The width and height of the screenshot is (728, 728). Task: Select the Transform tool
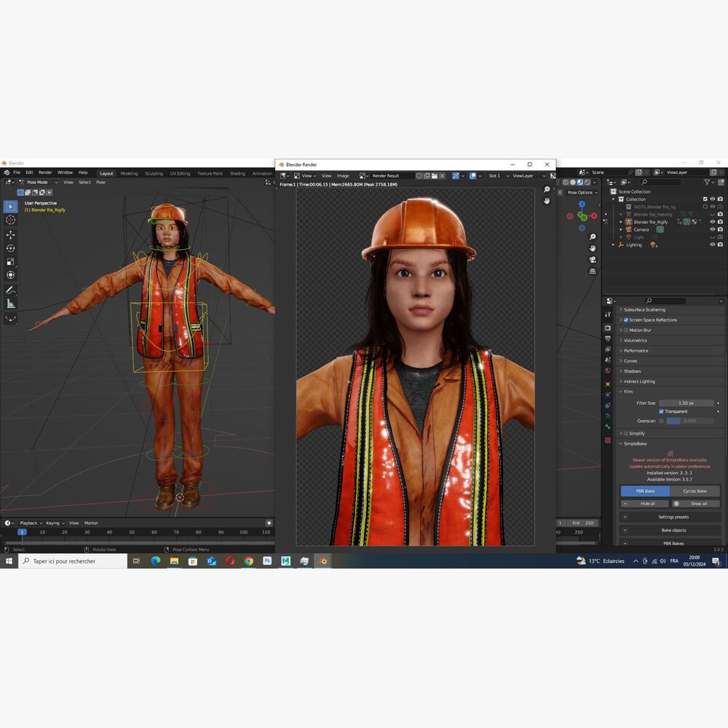pyautogui.click(x=11, y=275)
